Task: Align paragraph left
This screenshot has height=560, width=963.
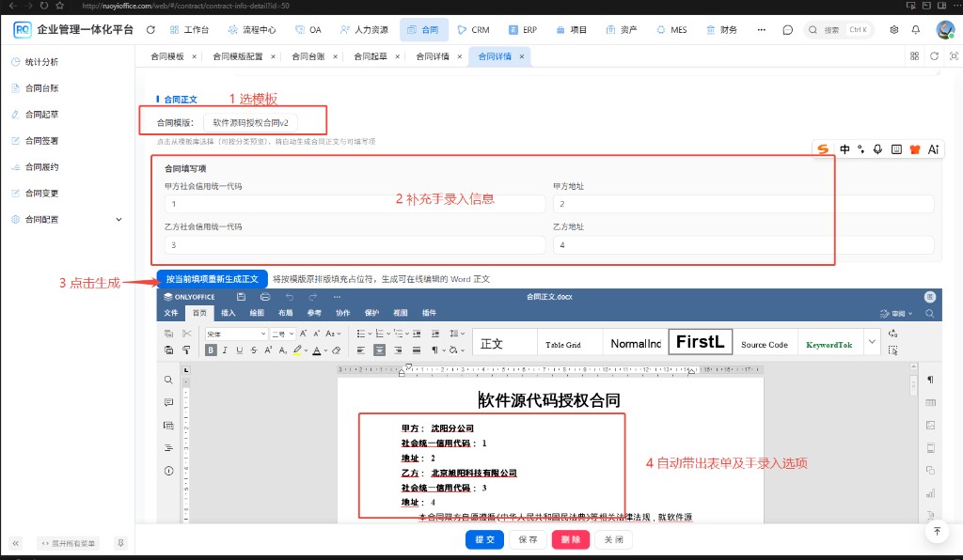Action: tap(361, 350)
